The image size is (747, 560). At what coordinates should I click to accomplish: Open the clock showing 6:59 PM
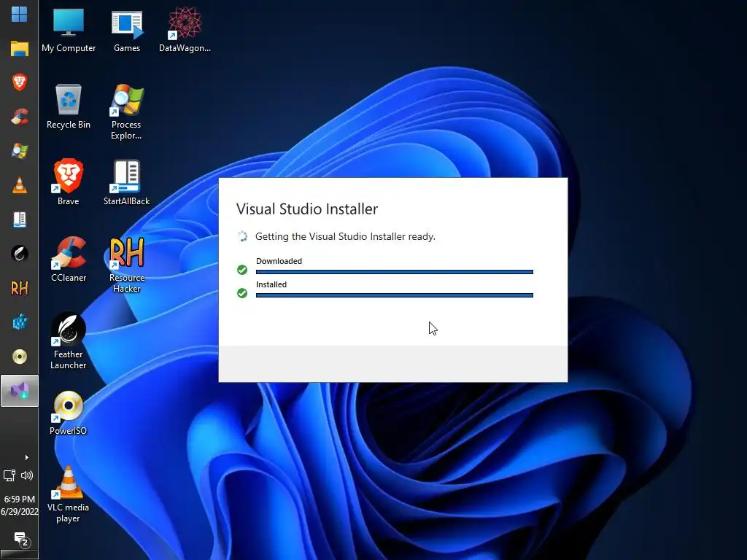(20, 499)
